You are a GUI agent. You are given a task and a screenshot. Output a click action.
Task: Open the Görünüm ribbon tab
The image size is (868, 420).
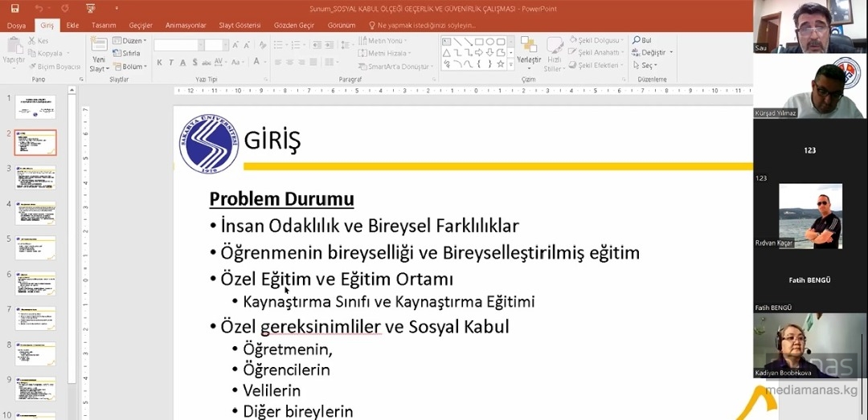[342, 26]
